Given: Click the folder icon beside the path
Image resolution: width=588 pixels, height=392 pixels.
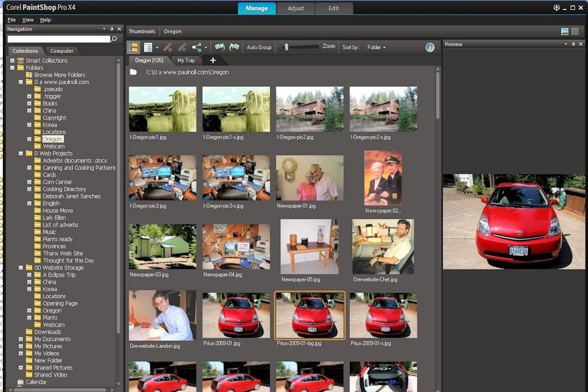Looking at the screenshot, I should click(x=133, y=72).
